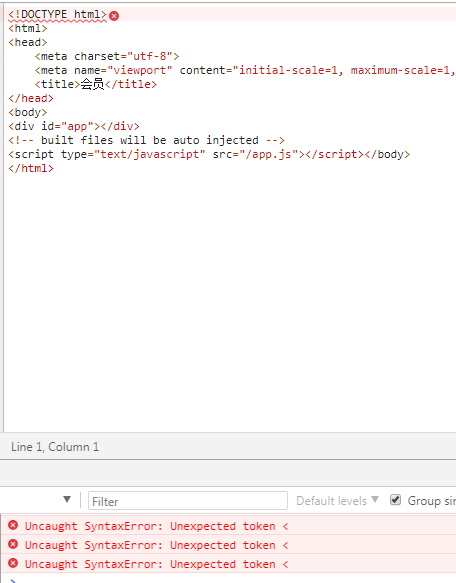Image resolution: width=456 pixels, height=583 pixels.
Task: Click the blue console prompt chevron
Action: pyautogui.click(x=13, y=581)
